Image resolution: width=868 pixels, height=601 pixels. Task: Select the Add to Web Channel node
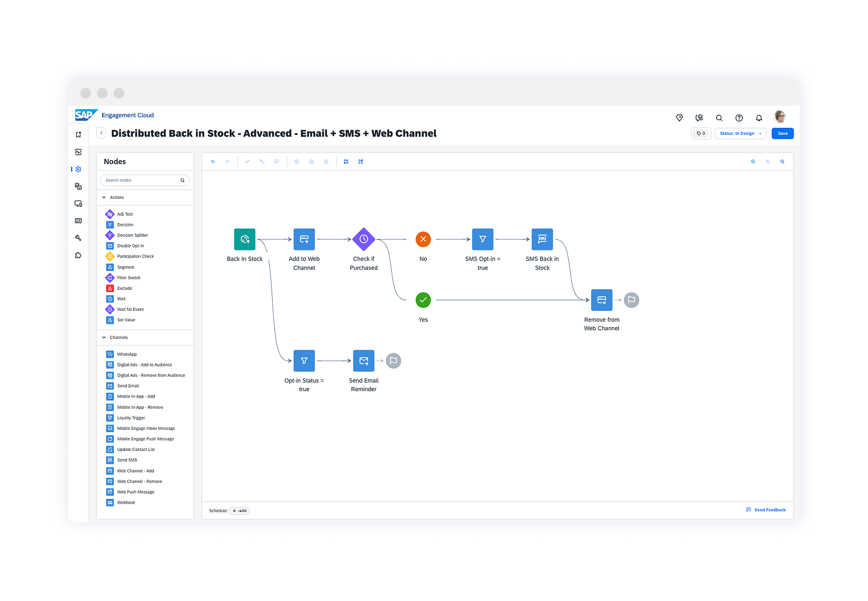304,239
